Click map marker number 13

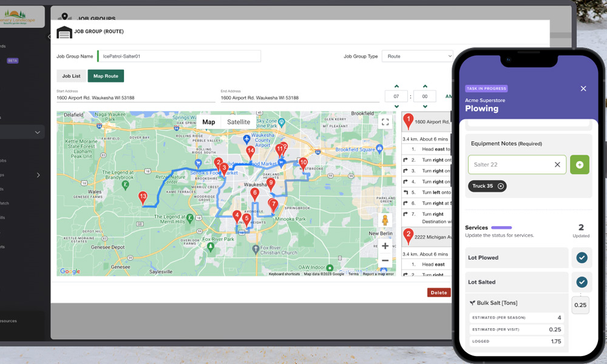tap(143, 198)
